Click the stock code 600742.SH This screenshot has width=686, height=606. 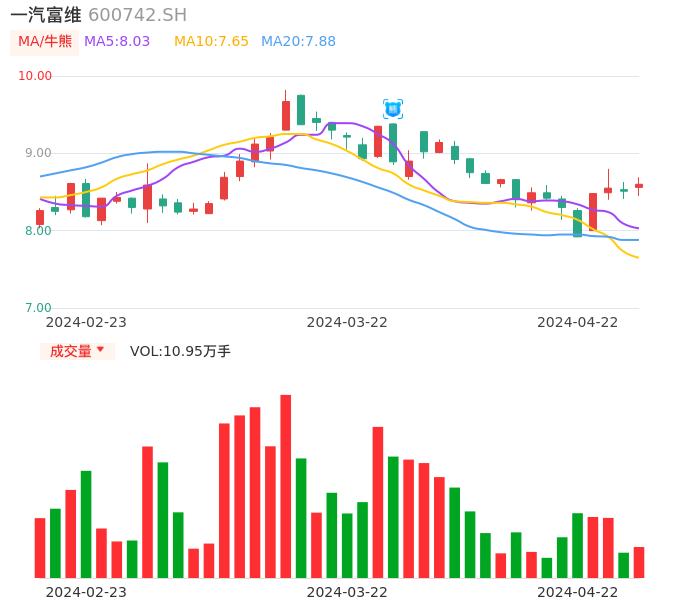click(137, 15)
